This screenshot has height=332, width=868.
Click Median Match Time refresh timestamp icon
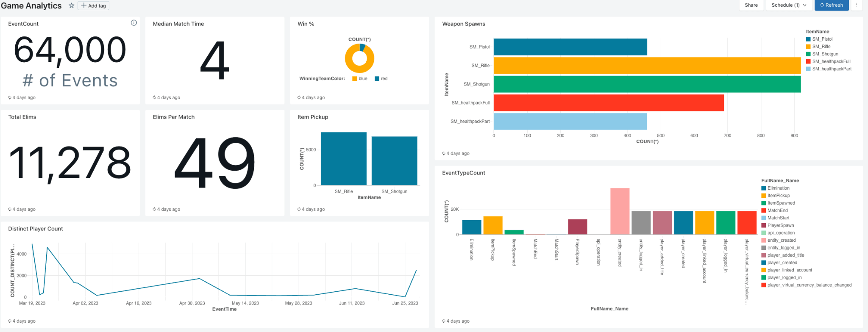pos(154,97)
